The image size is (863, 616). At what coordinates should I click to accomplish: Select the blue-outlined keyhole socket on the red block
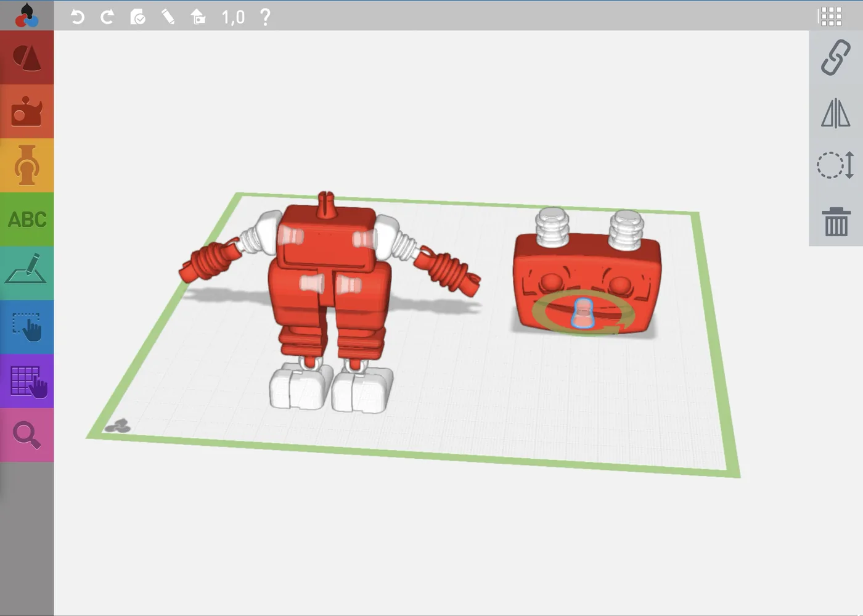pyautogui.click(x=583, y=313)
